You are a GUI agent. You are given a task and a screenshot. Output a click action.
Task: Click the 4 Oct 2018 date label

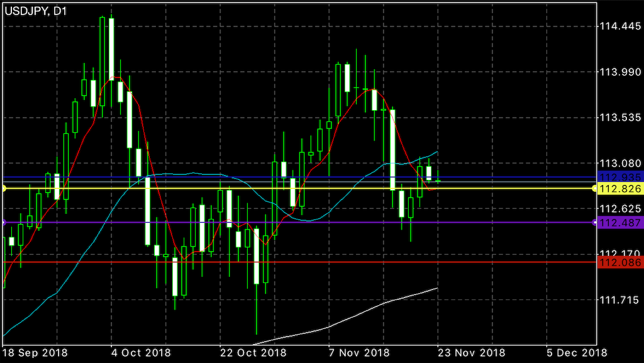click(x=140, y=353)
